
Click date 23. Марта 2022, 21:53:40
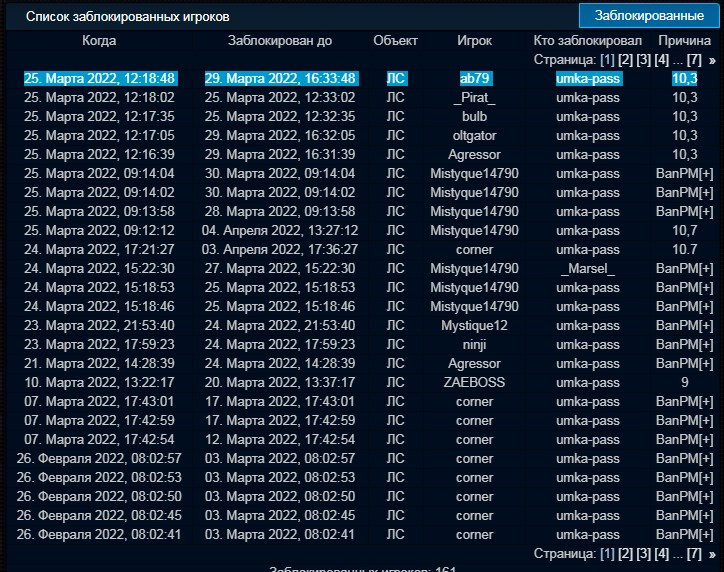99,325
